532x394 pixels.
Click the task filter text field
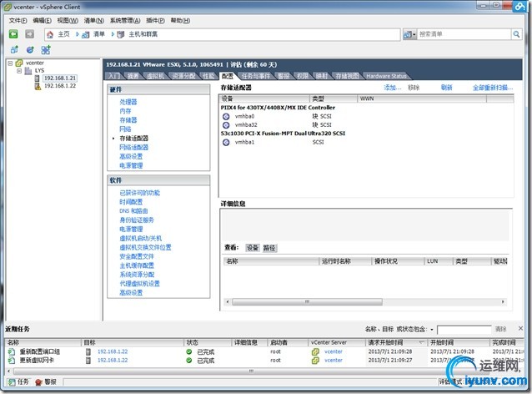[x=464, y=330]
